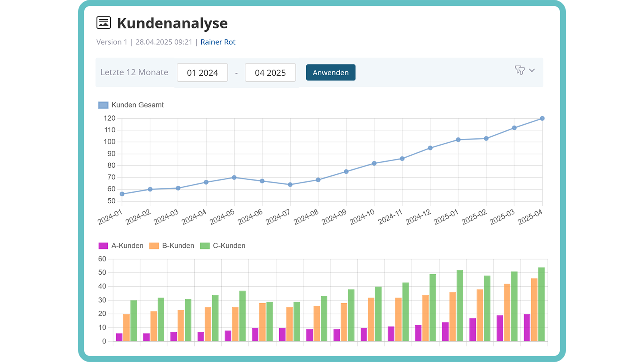The height and width of the screenshot is (362, 644).
Task: Toggle the Kunden Gesamt legend swatch
Action: (103, 105)
